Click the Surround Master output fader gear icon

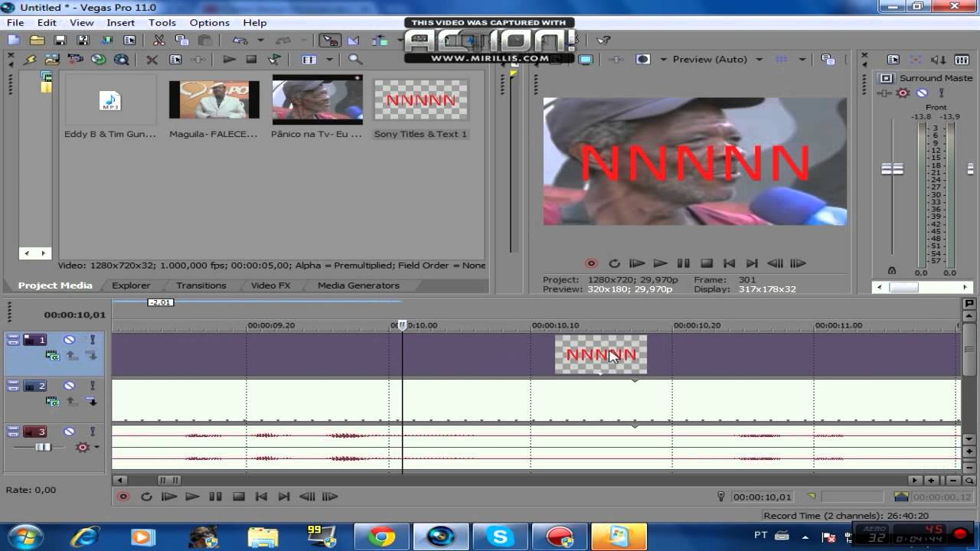(x=903, y=93)
